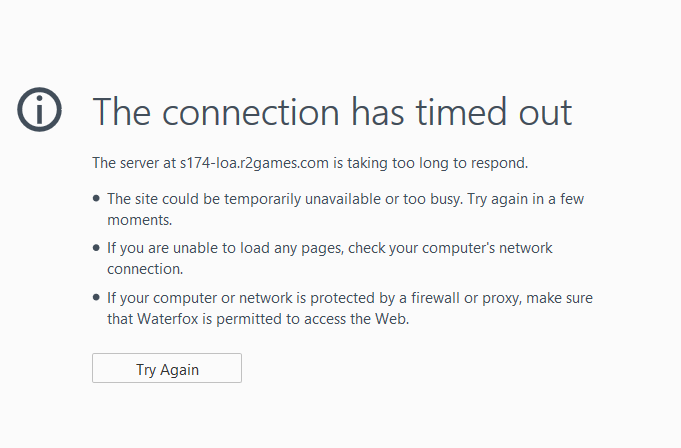Click the first bullet point dot

tap(96, 199)
